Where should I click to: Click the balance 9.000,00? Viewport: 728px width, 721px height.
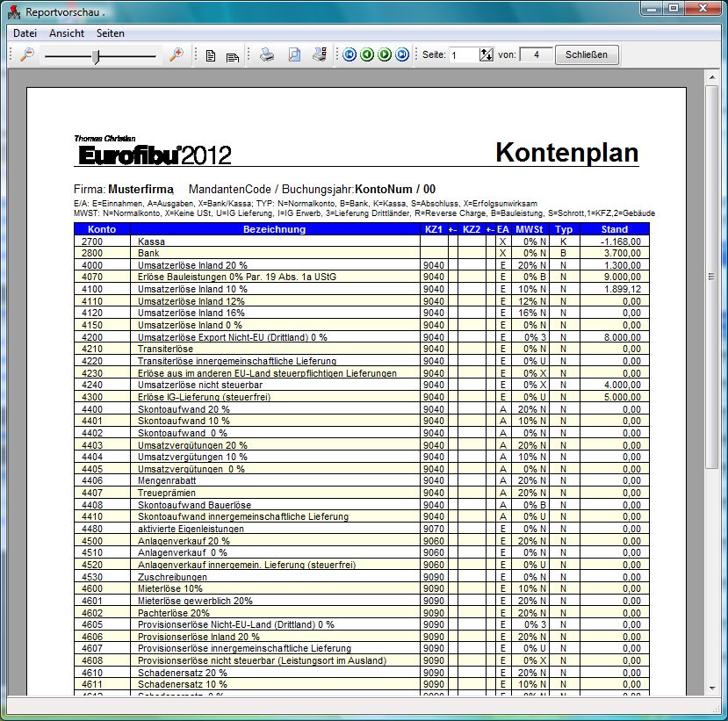click(623, 278)
